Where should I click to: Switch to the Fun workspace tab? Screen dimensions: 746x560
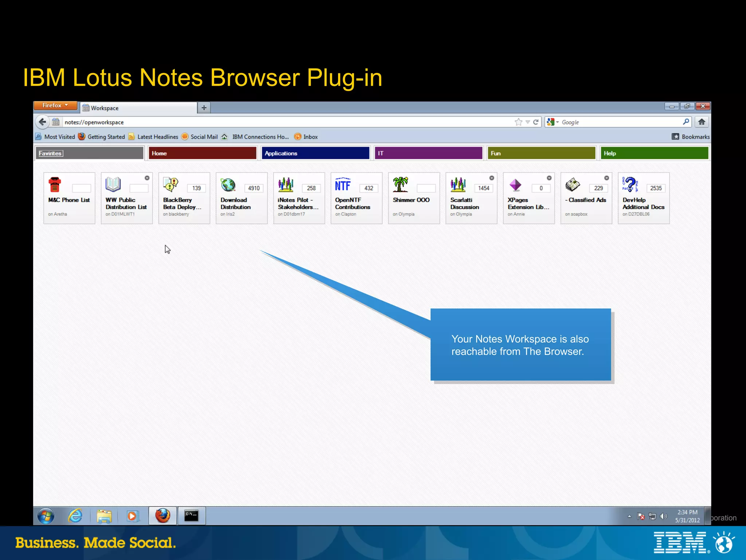click(x=541, y=153)
